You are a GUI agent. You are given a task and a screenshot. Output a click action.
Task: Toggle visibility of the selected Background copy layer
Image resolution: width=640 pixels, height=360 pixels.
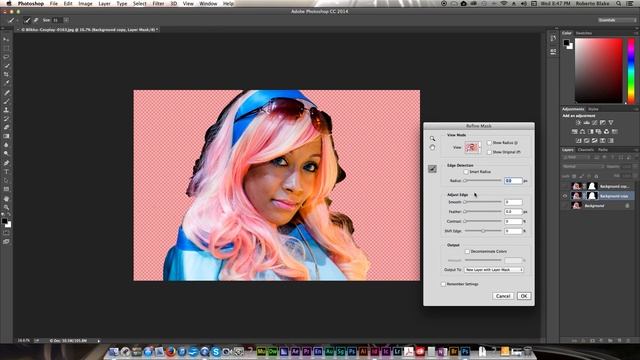(565, 196)
